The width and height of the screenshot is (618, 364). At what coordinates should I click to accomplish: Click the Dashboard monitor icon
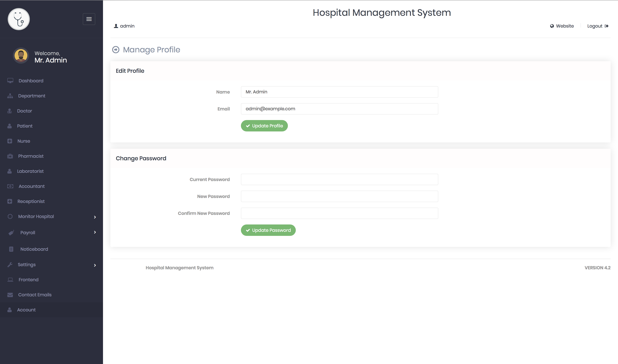pos(10,81)
